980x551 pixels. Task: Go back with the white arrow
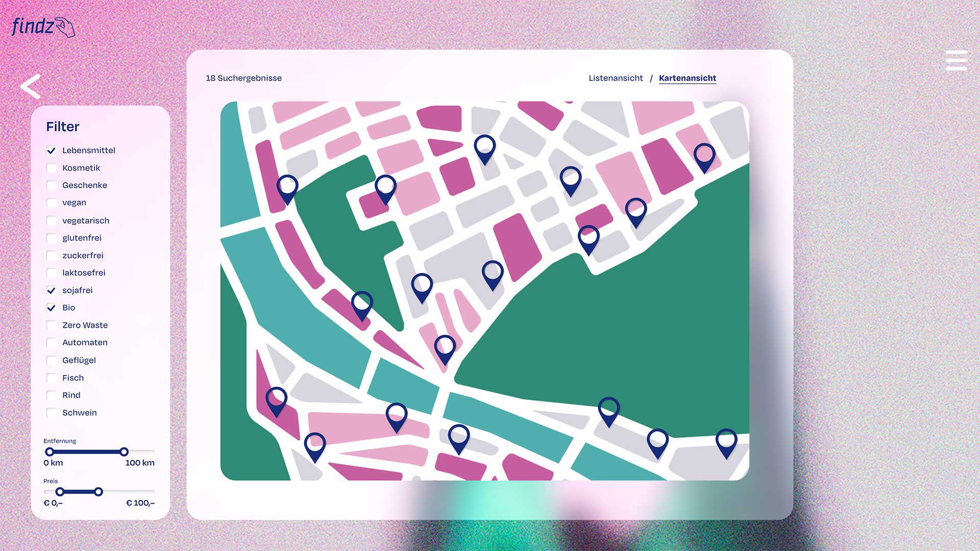tap(31, 86)
